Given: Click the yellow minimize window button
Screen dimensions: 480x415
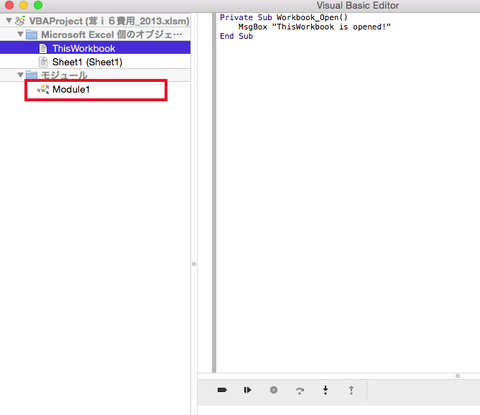Looking at the screenshot, I should [24, 5].
